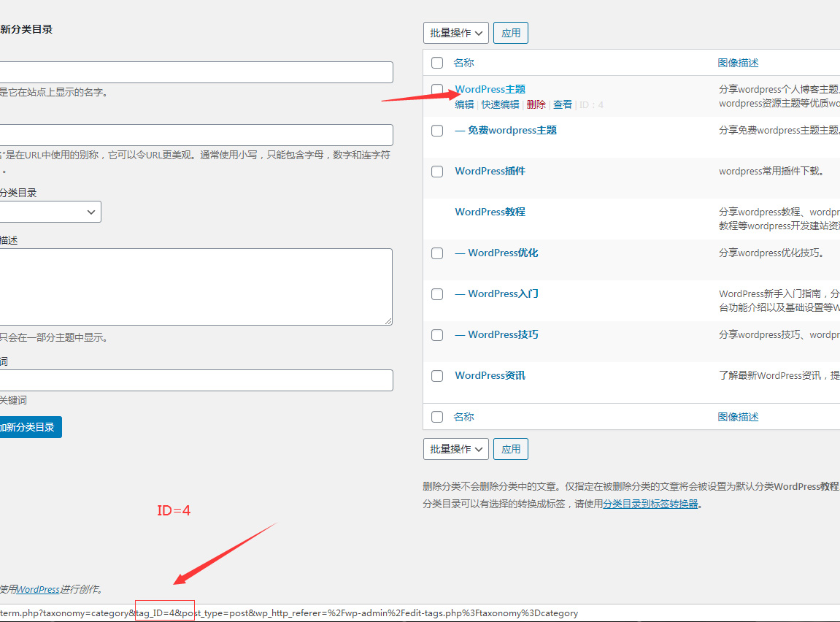Click the top 应用 button

[x=510, y=32]
